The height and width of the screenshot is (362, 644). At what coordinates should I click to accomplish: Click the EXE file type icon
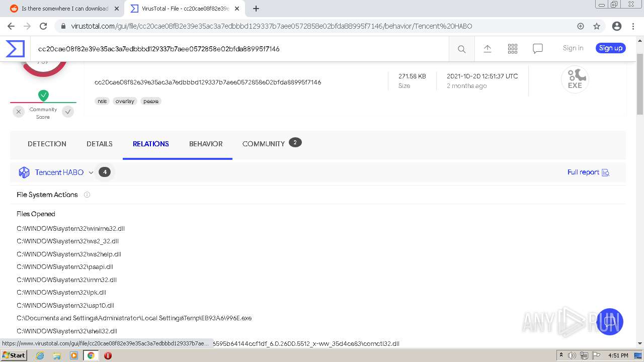click(575, 79)
